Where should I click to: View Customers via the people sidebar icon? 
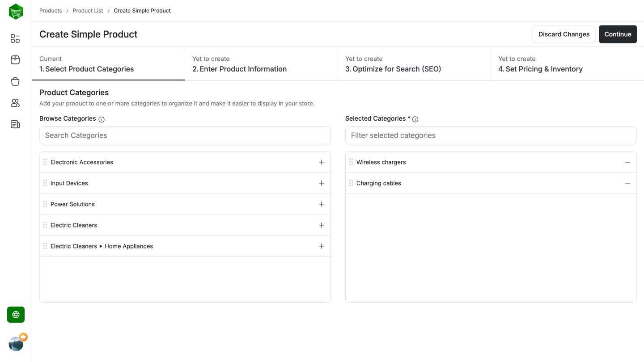tap(15, 103)
